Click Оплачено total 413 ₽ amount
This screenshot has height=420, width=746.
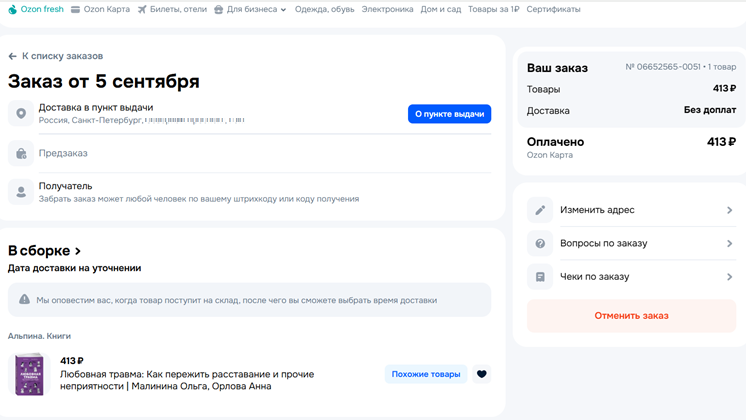721,142
